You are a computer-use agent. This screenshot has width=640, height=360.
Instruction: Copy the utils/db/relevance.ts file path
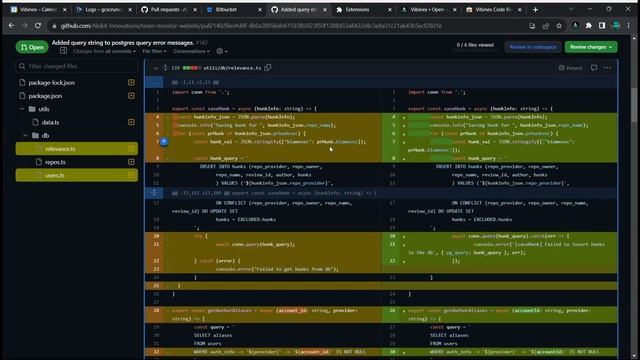[268, 67]
